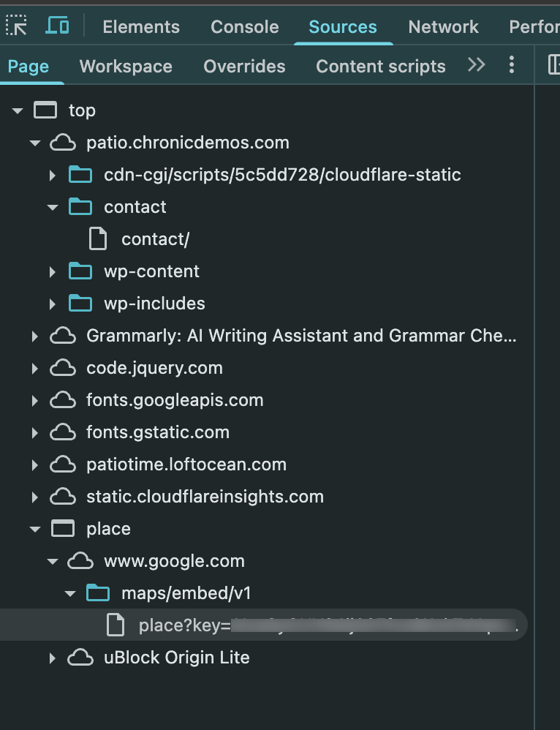Select the patiotime.loftocean.com domain entry

[x=186, y=464]
